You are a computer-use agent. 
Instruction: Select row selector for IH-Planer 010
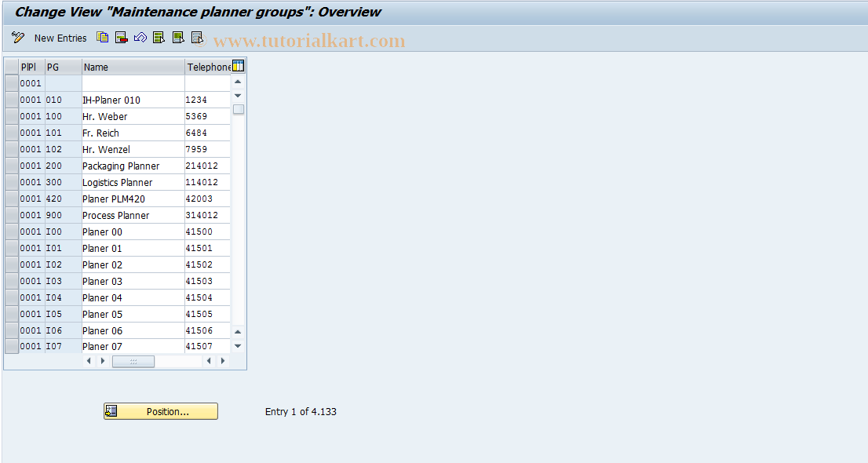point(12,100)
